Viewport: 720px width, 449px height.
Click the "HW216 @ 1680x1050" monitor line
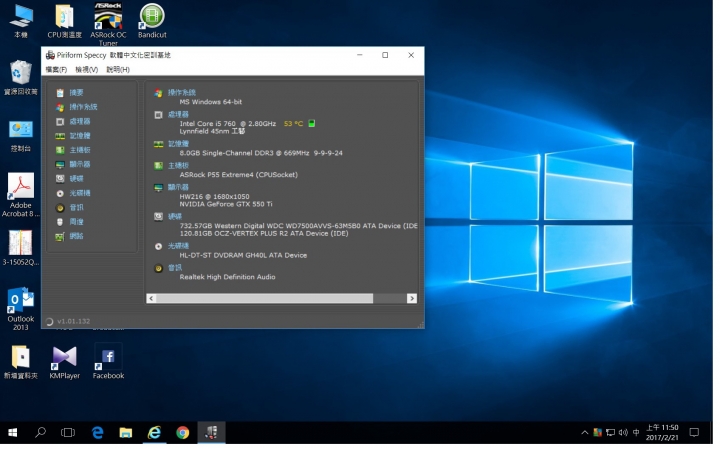pyautogui.click(x=214, y=196)
